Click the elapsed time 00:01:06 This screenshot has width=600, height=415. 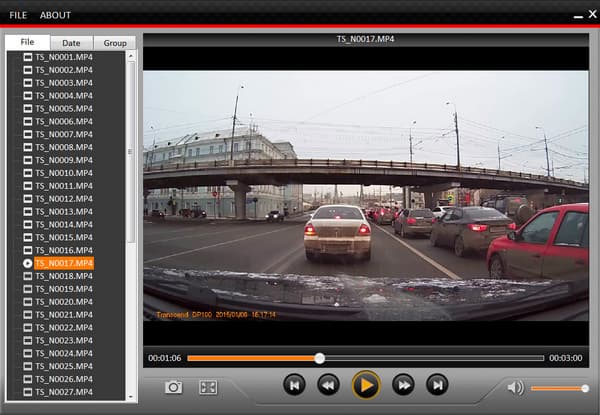click(x=165, y=358)
